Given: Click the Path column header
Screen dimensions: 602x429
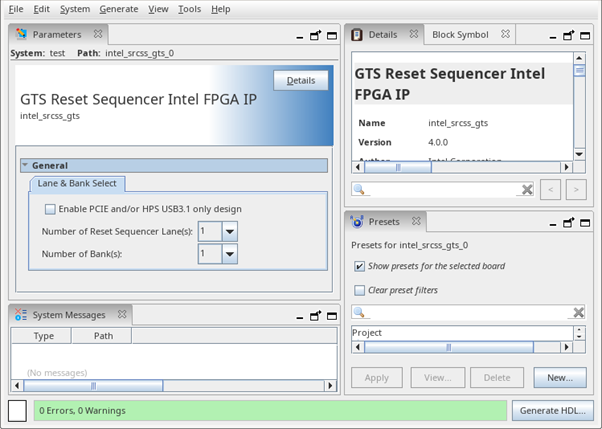Looking at the screenshot, I should point(102,336).
